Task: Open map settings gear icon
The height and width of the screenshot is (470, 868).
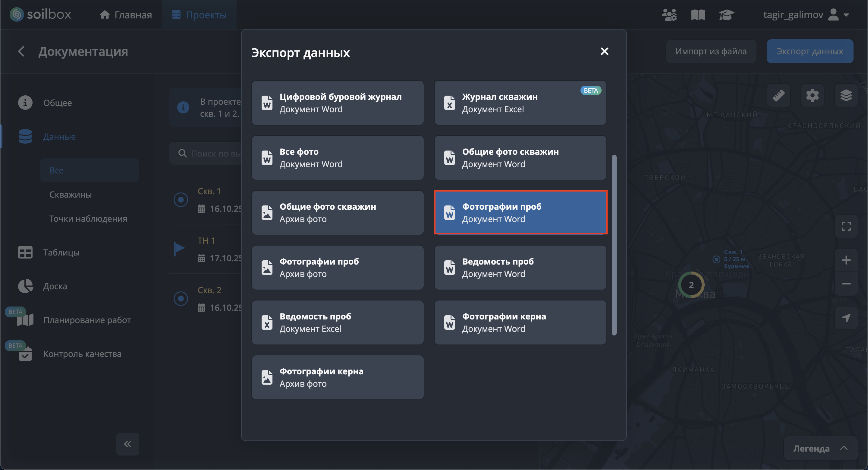Action: pos(812,96)
